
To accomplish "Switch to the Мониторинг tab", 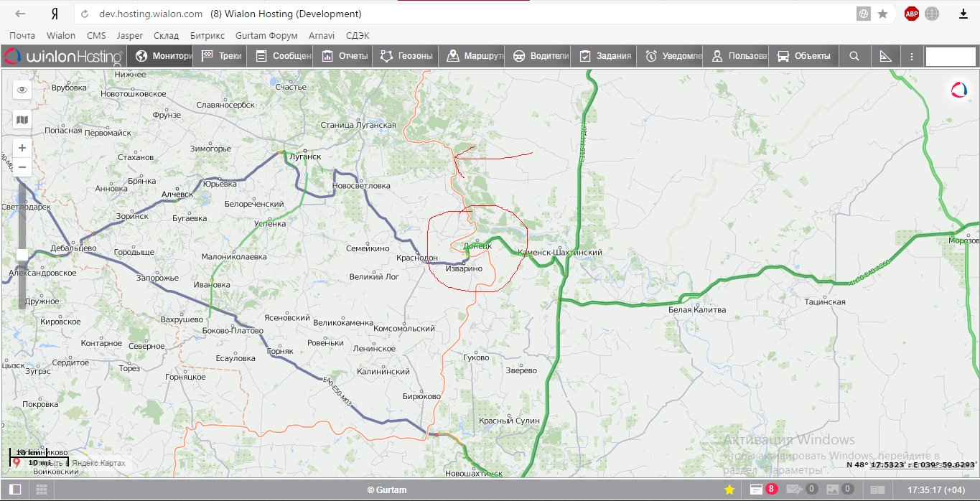I will pyautogui.click(x=163, y=56).
